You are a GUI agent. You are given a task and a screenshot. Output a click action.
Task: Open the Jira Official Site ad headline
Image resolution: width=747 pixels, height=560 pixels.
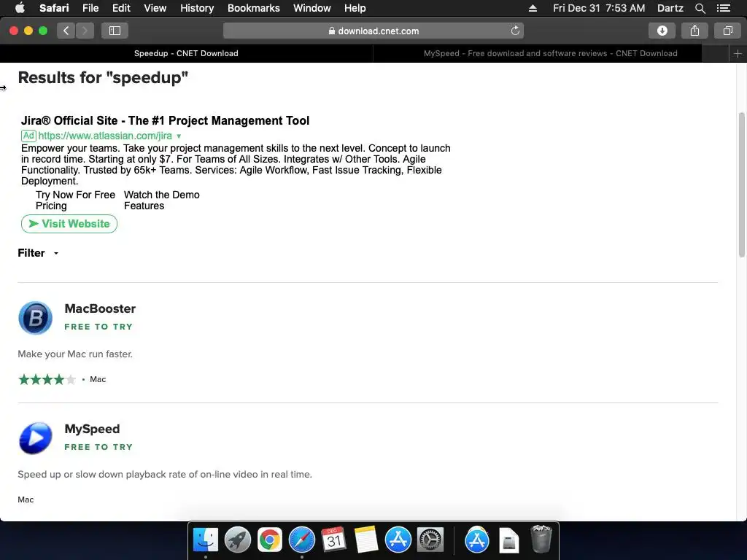click(165, 120)
